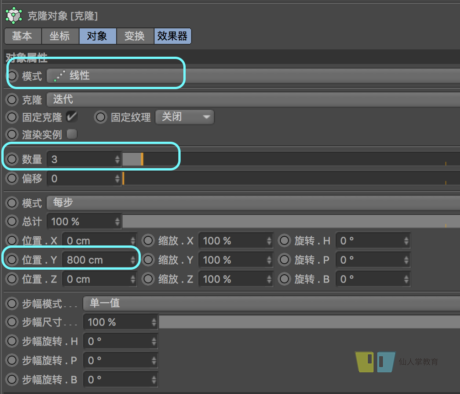Toggle the keyframe circle beside 缩放 . X
This screenshot has height=394, width=460.
click(148, 241)
